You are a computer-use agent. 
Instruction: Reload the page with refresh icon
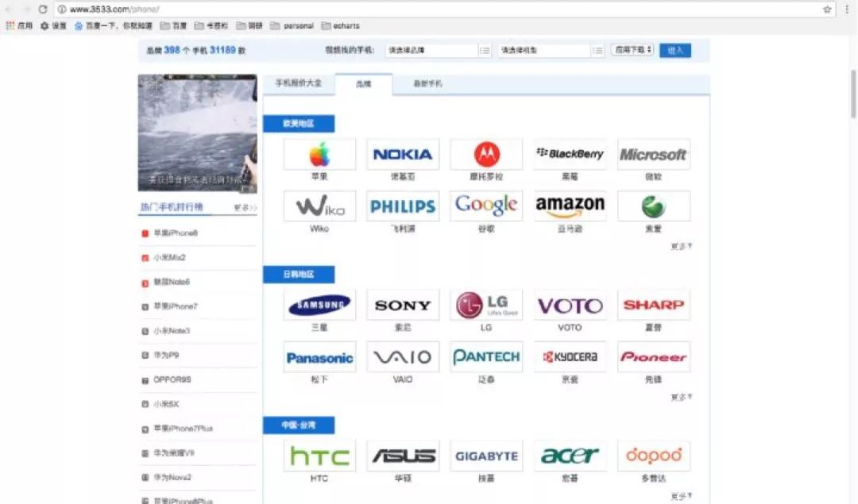(43, 10)
